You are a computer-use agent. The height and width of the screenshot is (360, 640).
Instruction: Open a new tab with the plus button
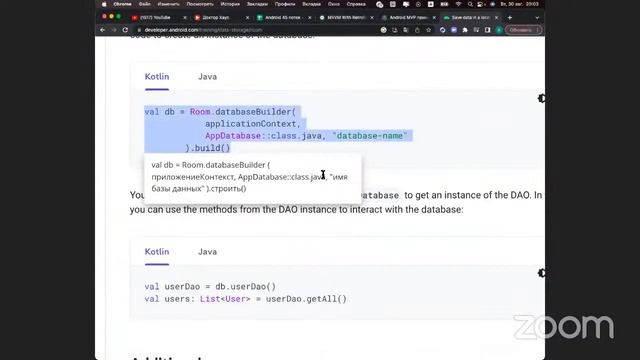pyautogui.click(x=509, y=18)
